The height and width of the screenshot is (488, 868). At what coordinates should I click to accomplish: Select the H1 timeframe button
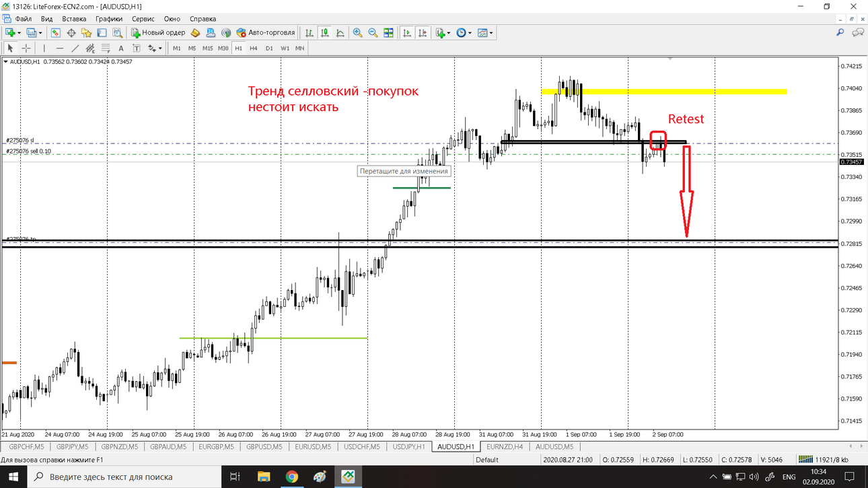[x=239, y=48]
